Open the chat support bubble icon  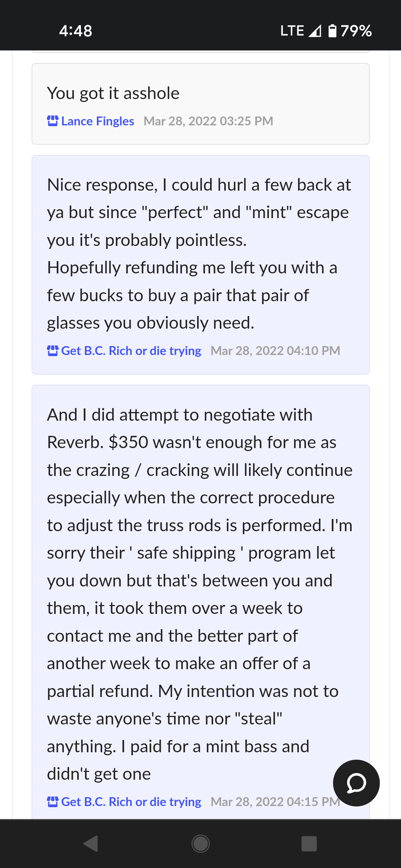tap(356, 783)
